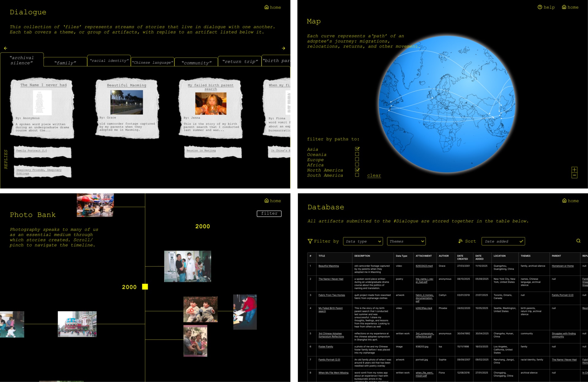Toggle the North America paths checkbox
Viewport: 588px width, 382px height.
[357, 170]
